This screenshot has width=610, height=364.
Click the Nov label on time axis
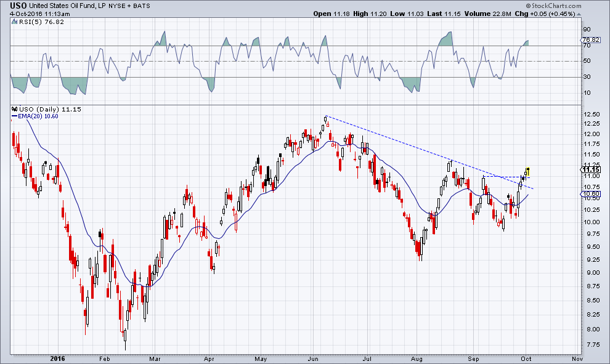click(577, 359)
